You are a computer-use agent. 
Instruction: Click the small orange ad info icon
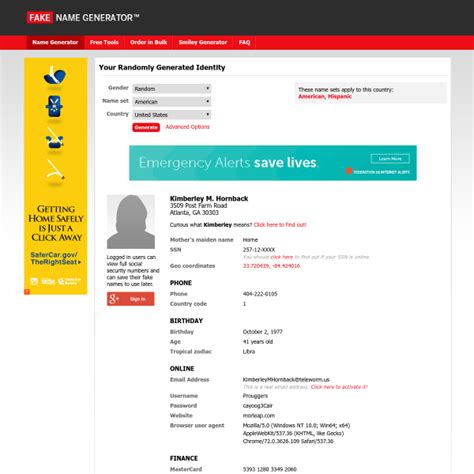click(27, 292)
